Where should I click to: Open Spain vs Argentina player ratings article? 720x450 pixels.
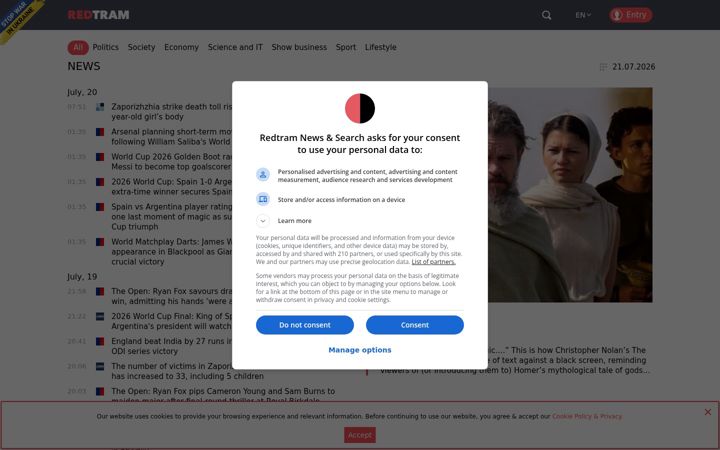pyautogui.click(x=172, y=217)
